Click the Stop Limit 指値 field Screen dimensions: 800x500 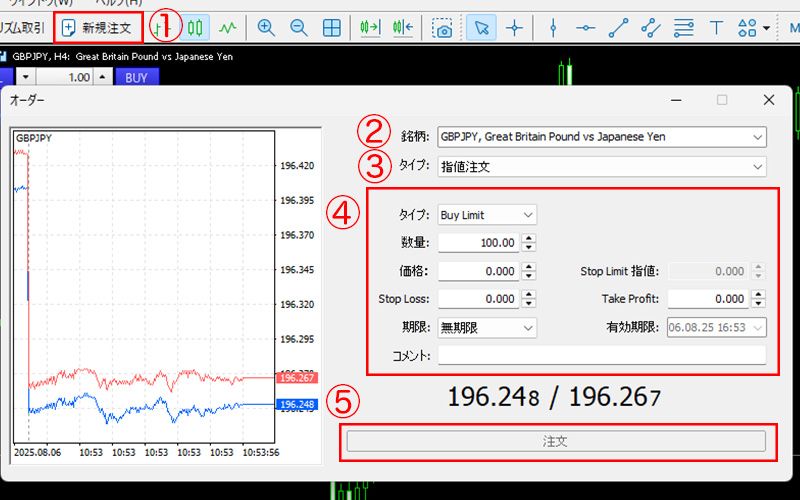coord(708,271)
